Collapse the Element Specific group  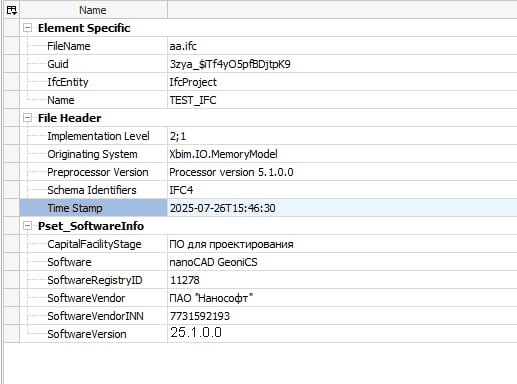point(27,28)
